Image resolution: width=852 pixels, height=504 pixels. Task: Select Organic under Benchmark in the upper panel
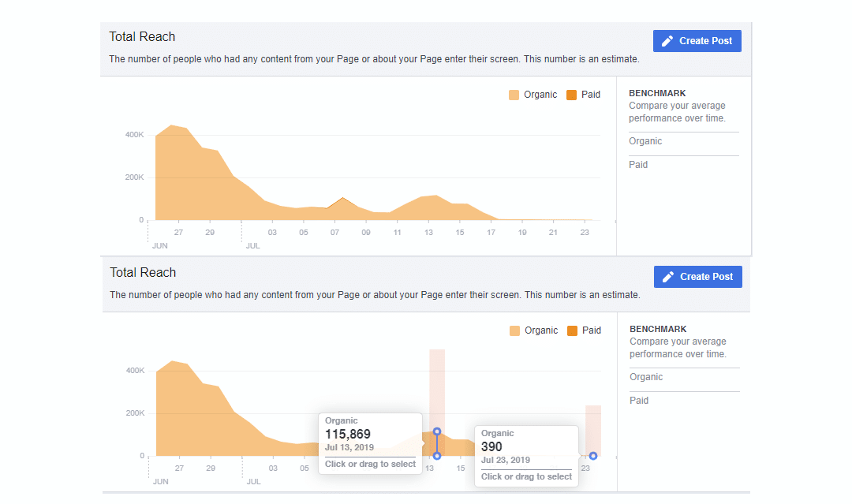coord(645,141)
